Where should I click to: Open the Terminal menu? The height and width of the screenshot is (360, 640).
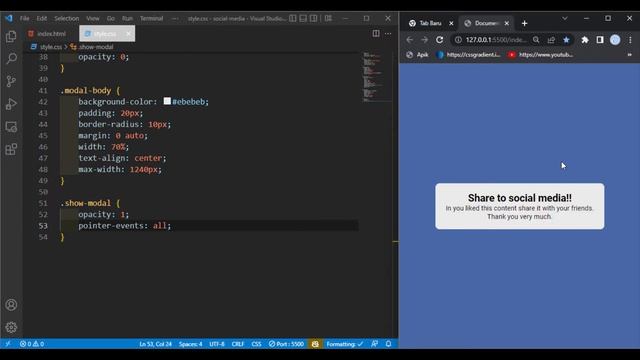click(x=151, y=18)
